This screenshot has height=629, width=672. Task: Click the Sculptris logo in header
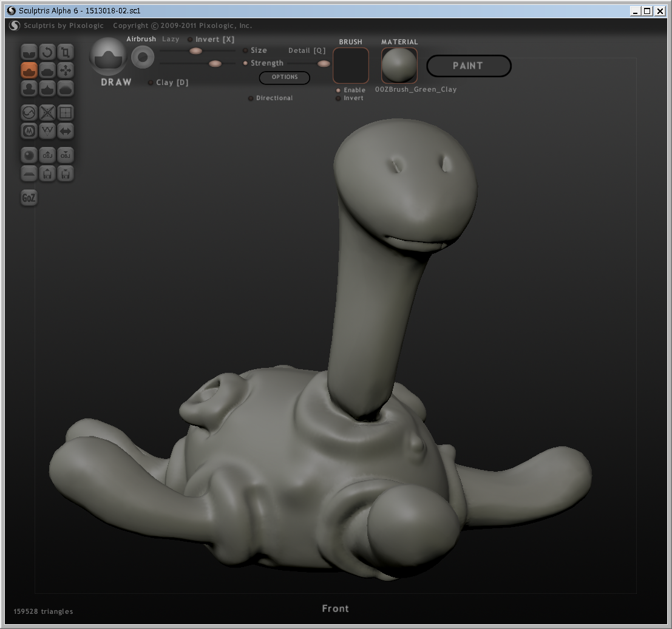(15, 25)
